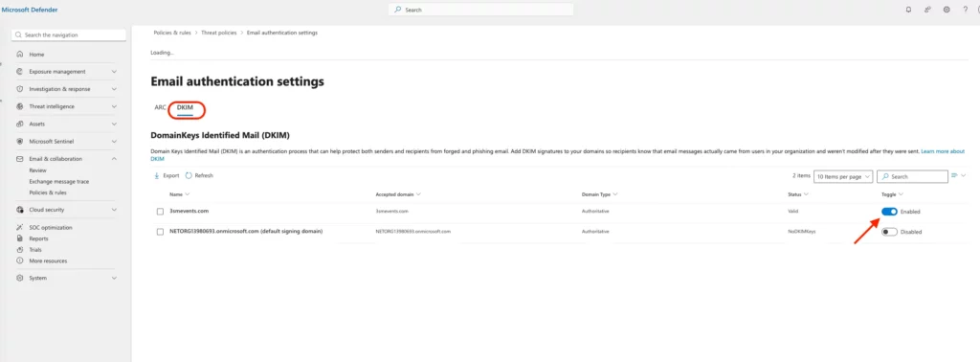Expand the Assets chevron
This screenshot has width=980, height=362.
click(x=114, y=124)
